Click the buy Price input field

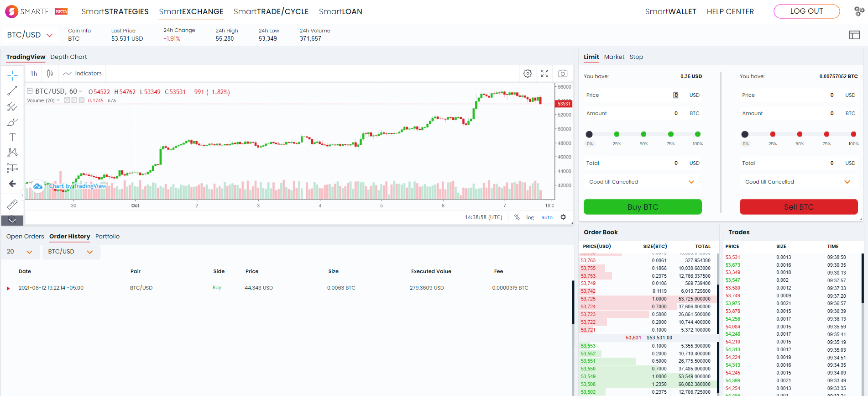pyautogui.click(x=643, y=95)
